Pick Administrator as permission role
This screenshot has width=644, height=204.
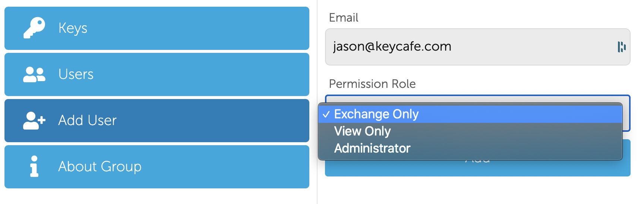click(470, 148)
